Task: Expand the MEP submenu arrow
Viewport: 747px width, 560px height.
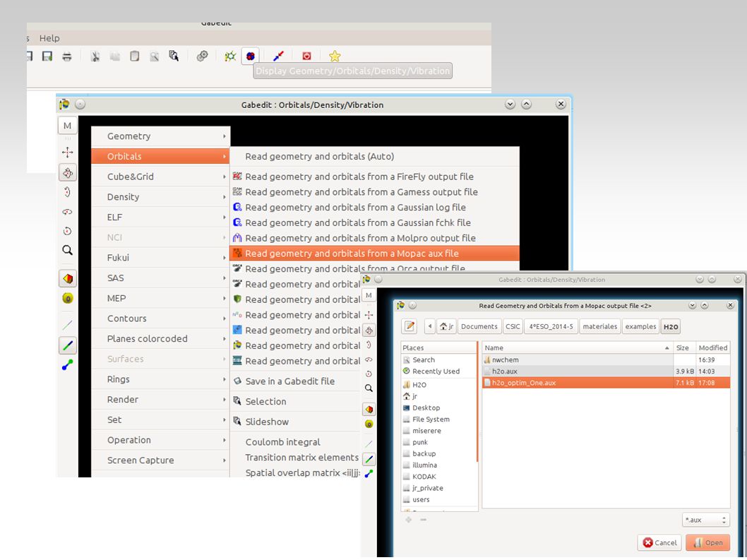Action: coord(224,298)
